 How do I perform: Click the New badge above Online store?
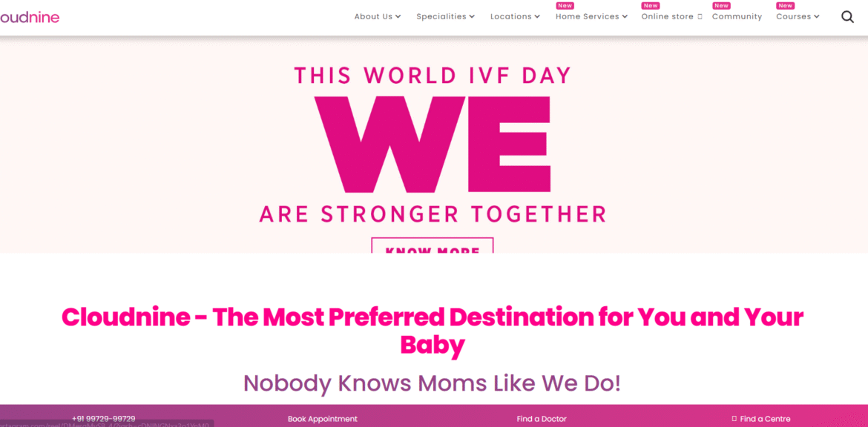[651, 6]
